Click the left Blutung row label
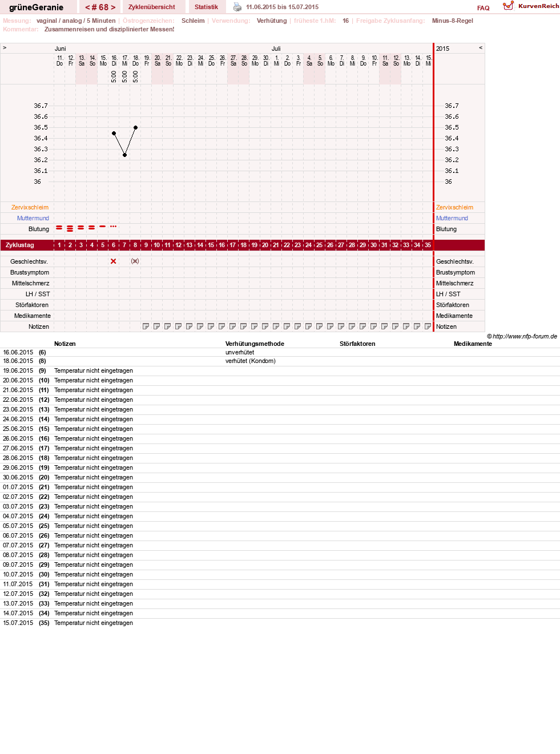 pyautogui.click(x=39, y=229)
